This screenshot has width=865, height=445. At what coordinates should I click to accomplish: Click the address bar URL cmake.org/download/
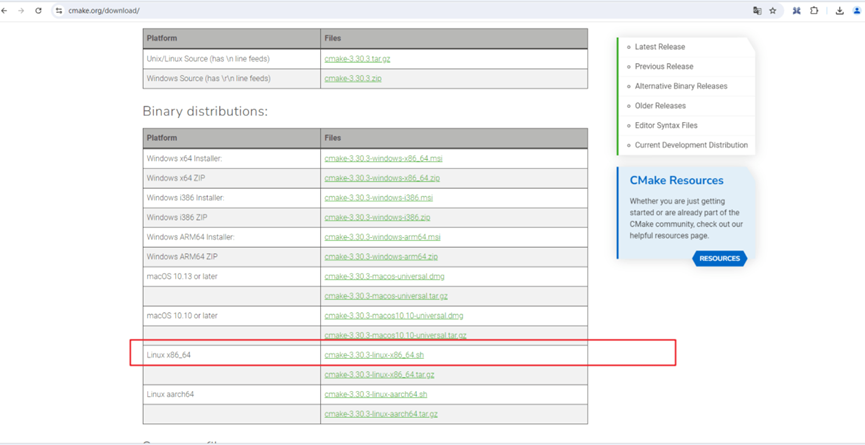[104, 10]
